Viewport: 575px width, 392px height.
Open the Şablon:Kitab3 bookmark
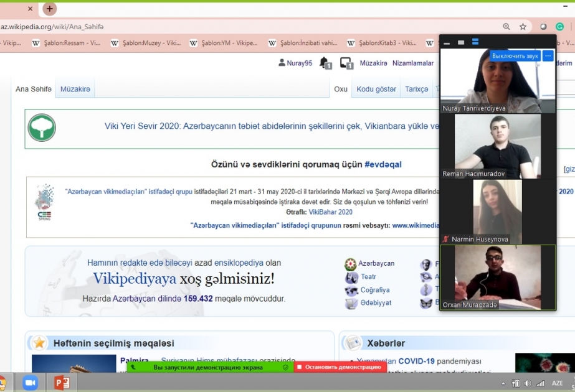coord(382,43)
